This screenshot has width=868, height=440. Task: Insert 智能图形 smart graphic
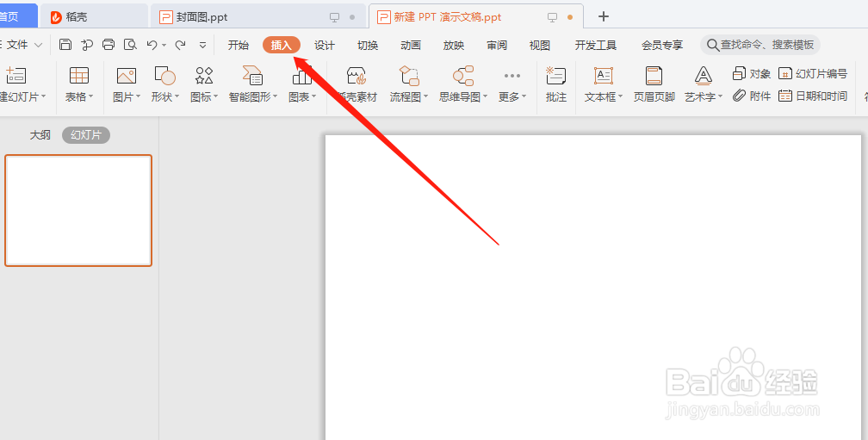coord(252,75)
